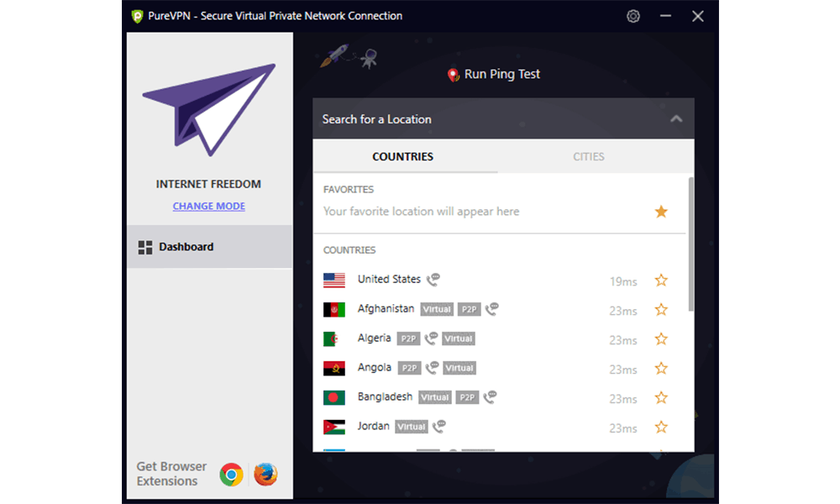
Task: Select Afghanistan country name
Action: (x=386, y=309)
